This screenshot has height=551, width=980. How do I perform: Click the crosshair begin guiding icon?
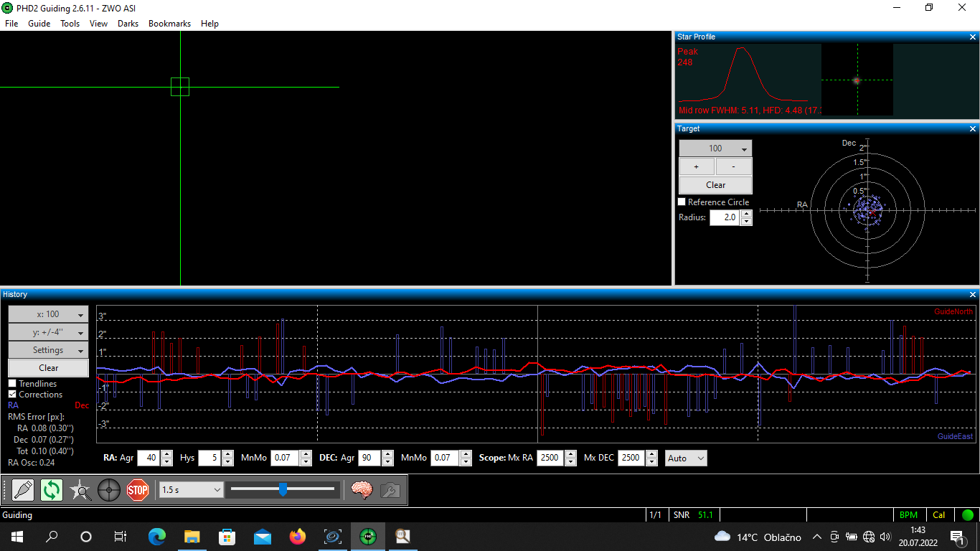tap(109, 490)
